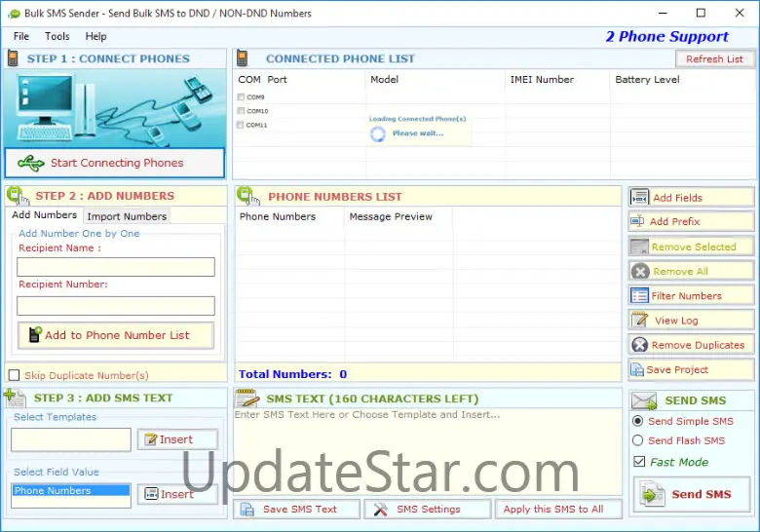The image size is (760, 532).
Task: Click the phone icon on Add to Phone Number List
Action: [x=35, y=334]
